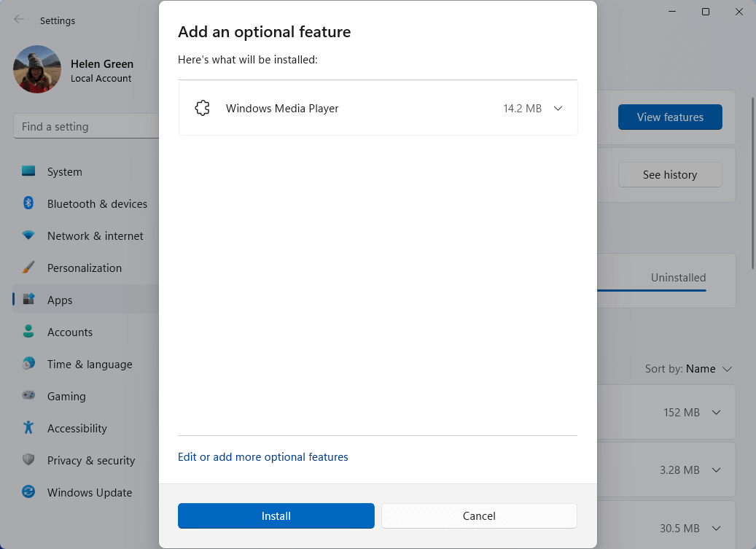756x549 pixels.
Task: Click the Time & language globe icon
Action: pos(28,363)
